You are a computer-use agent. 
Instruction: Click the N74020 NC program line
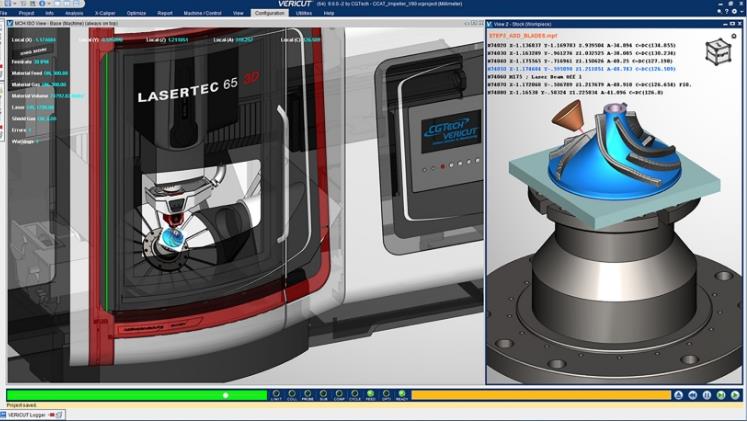click(582, 46)
